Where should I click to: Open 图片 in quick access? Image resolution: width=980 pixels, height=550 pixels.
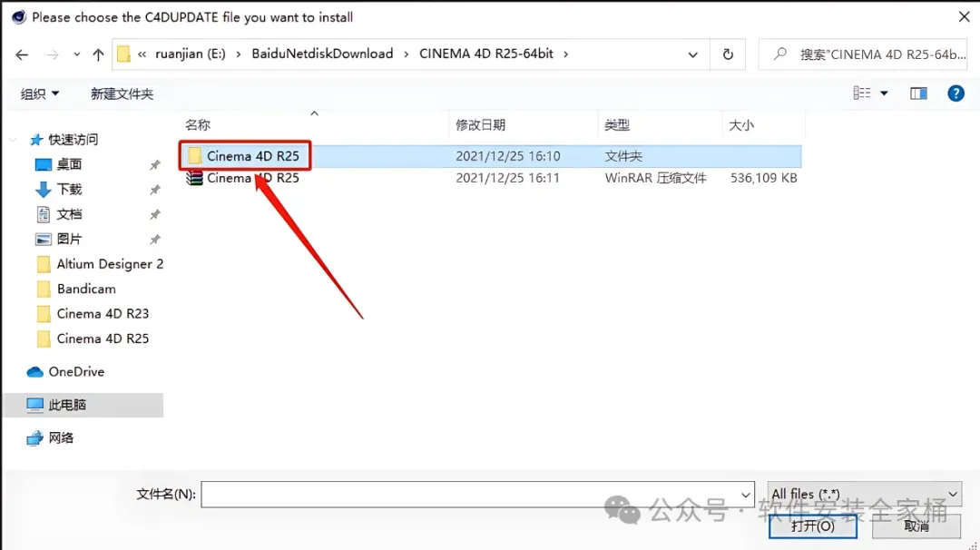point(69,240)
